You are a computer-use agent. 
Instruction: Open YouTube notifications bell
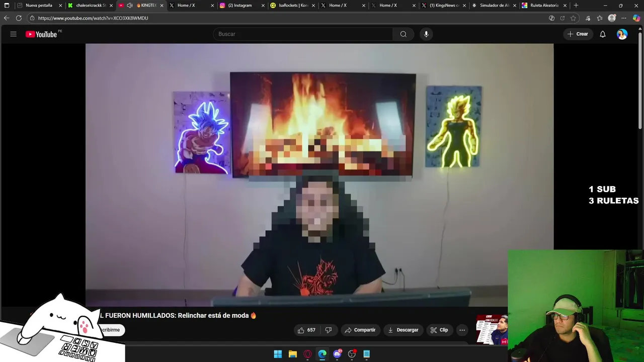point(602,34)
